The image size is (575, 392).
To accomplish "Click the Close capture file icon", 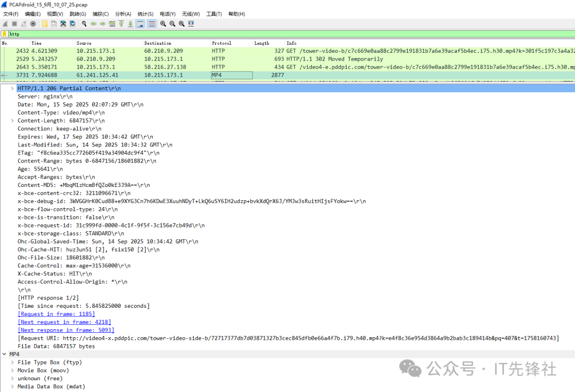I will point(63,24).
